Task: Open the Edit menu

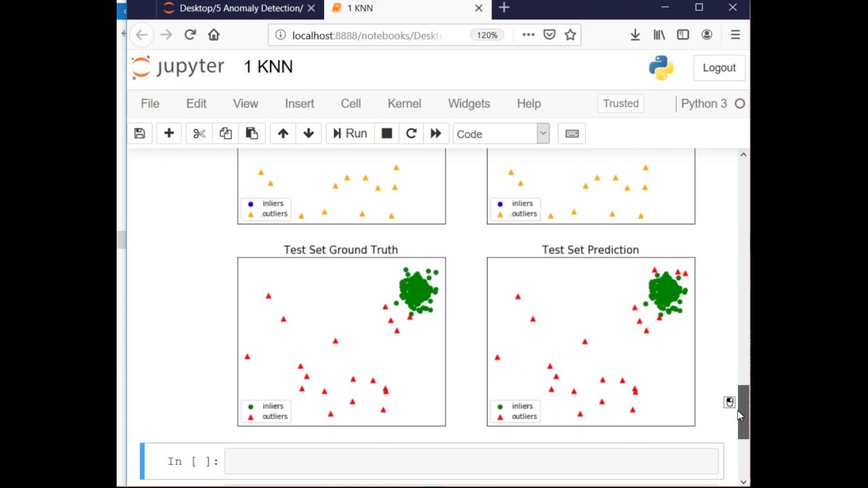Action: pos(196,104)
